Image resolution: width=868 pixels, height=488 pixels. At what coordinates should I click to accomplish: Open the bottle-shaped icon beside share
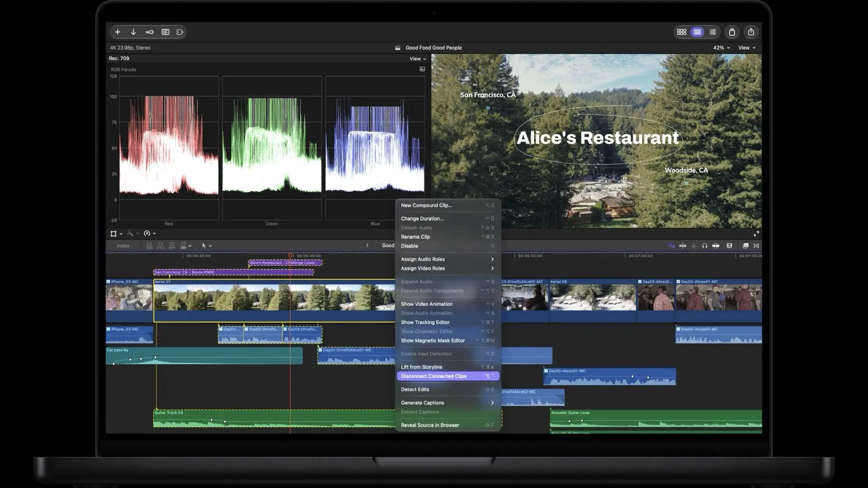[x=732, y=32]
